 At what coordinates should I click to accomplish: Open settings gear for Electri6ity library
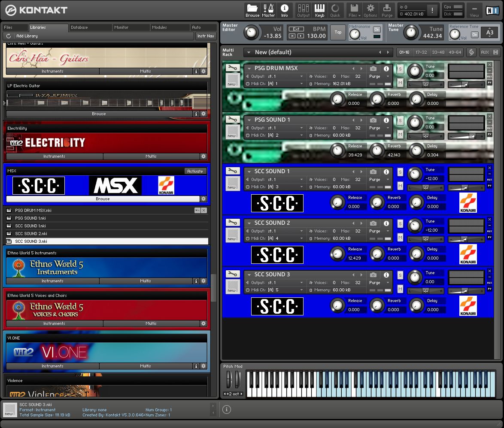point(203,156)
